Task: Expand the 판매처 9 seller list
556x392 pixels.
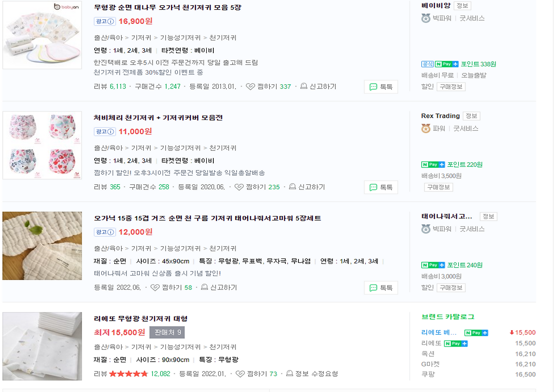Action: coord(167,332)
